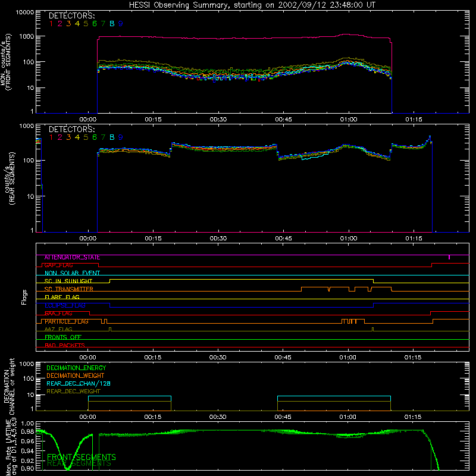
Task: Click the ATTENUATOR_STATE flag label
Action: 72,258
